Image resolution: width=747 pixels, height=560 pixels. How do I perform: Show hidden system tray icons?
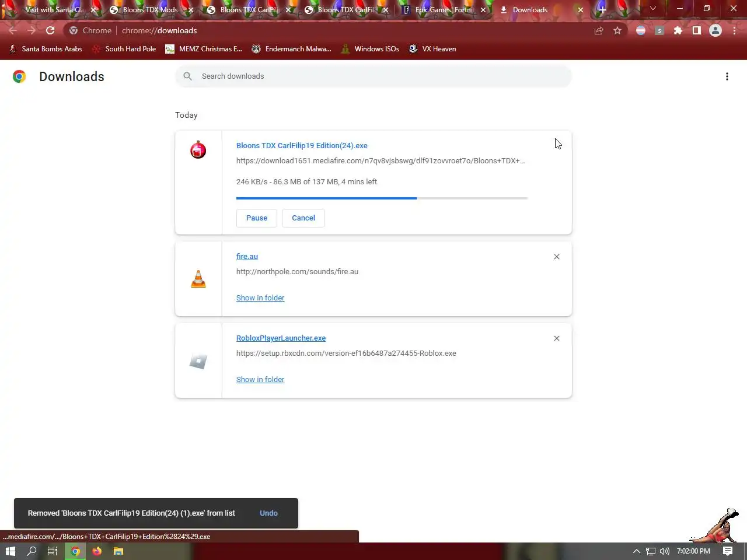637,551
